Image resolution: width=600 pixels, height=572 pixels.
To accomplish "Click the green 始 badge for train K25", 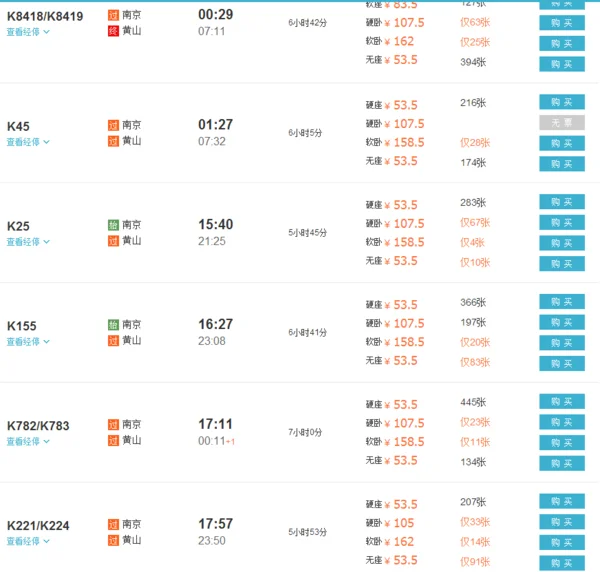I will coord(113,225).
